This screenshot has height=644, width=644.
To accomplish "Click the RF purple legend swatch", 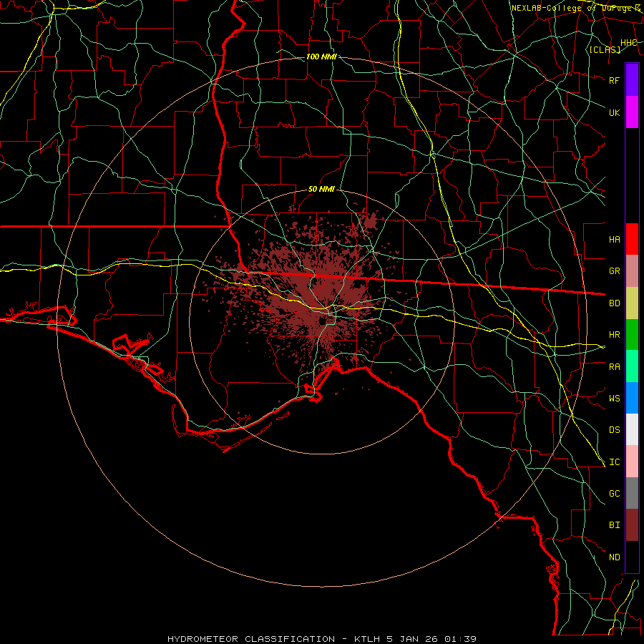I will pyautogui.click(x=632, y=80).
